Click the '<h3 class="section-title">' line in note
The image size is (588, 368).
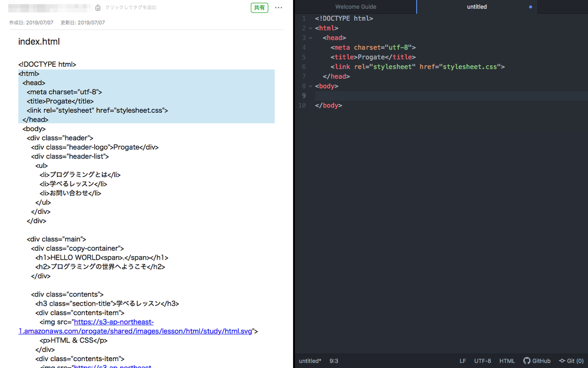107,304
